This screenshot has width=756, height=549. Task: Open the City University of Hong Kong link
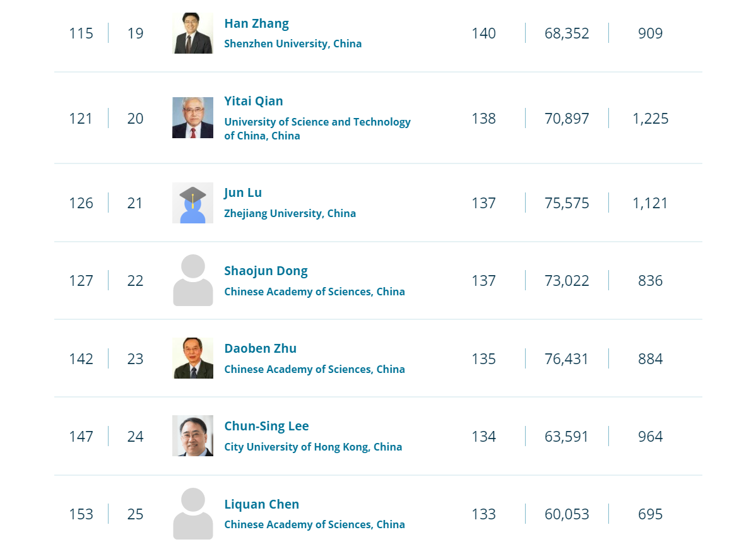point(313,447)
